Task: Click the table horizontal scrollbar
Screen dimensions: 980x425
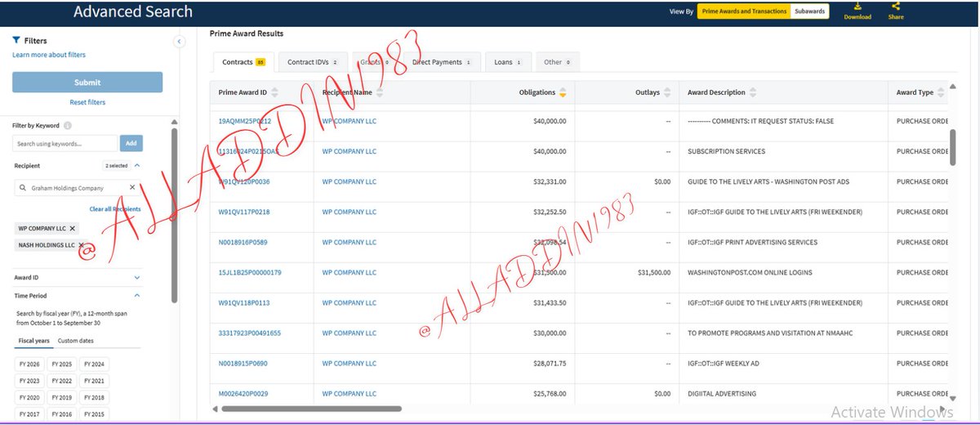Action: coord(311,408)
